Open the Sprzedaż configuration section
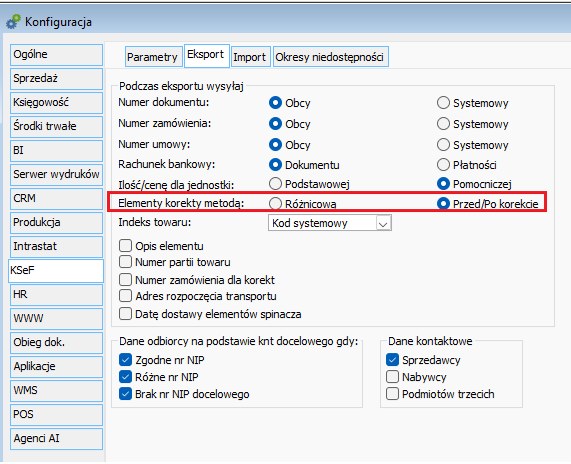The image size is (571, 464). point(56,78)
